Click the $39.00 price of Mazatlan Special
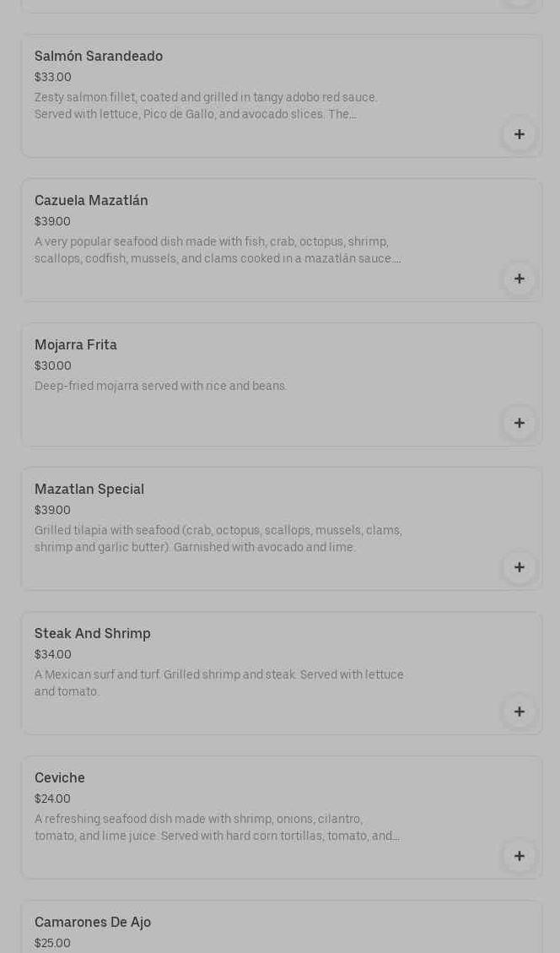560x953 pixels. click(52, 511)
